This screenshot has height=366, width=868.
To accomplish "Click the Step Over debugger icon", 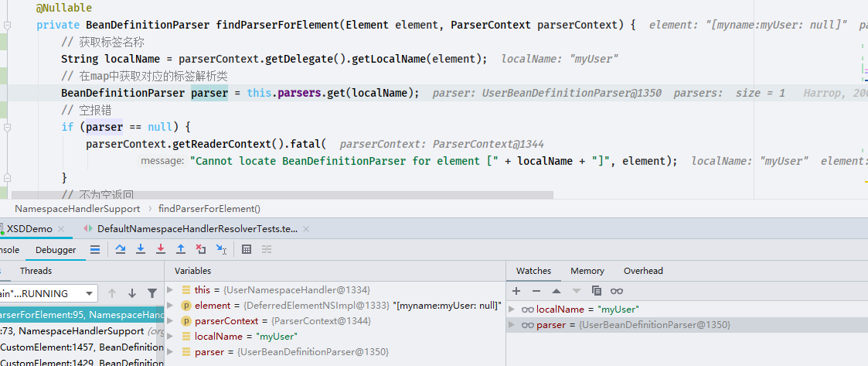I will click(120, 249).
